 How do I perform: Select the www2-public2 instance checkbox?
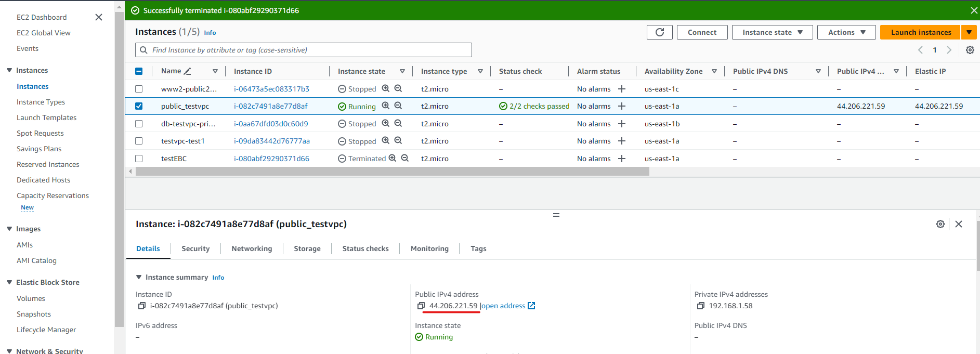139,89
